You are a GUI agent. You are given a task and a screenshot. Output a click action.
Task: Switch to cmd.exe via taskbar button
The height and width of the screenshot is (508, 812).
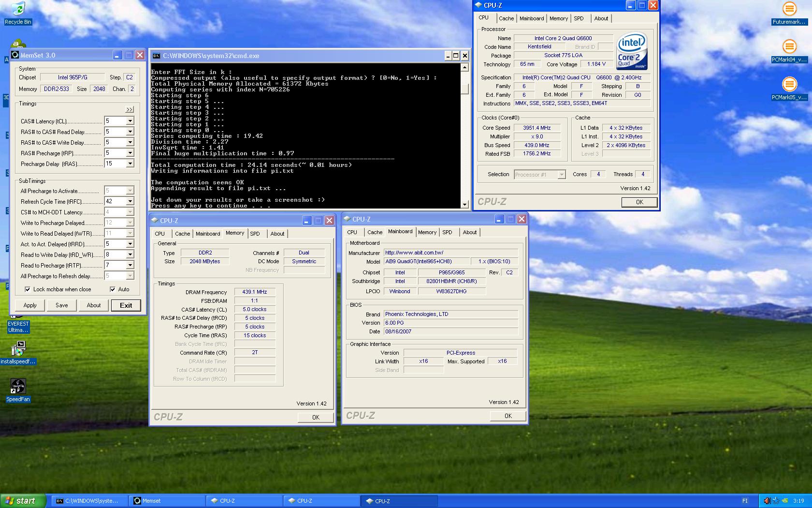click(90, 501)
